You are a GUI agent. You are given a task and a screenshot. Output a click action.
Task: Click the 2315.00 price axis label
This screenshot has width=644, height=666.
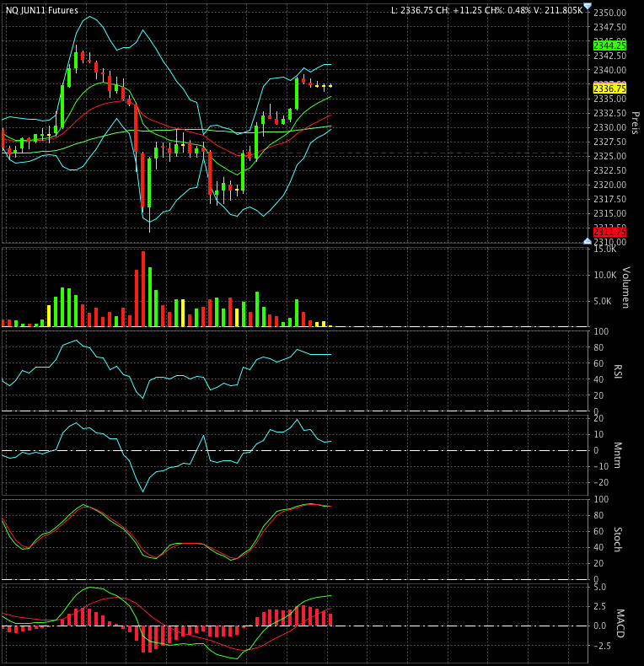click(609, 213)
